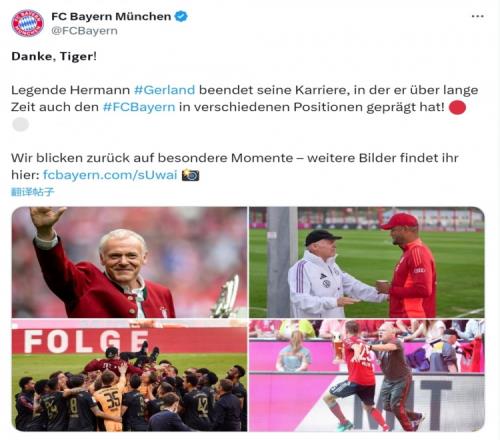Image resolution: width=500 pixels, height=440 pixels.
Task: Open the @FCBayern handle link
Action: click(84, 31)
